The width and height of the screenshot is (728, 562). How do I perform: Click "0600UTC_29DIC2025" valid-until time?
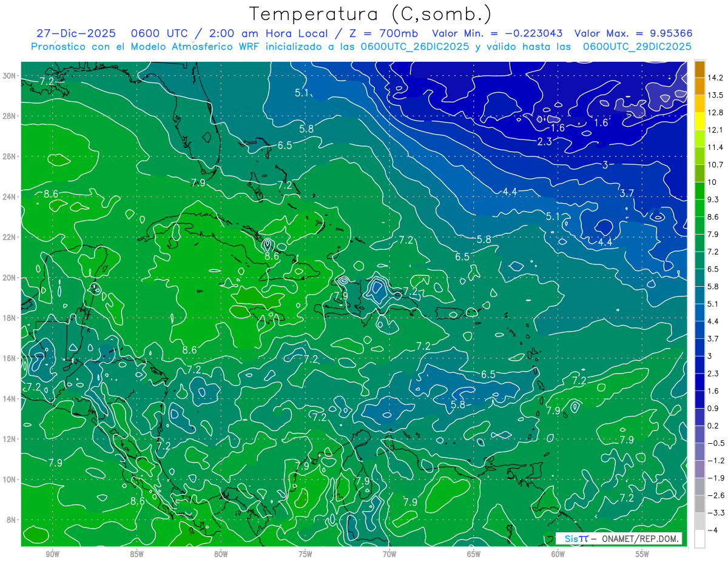637,47
